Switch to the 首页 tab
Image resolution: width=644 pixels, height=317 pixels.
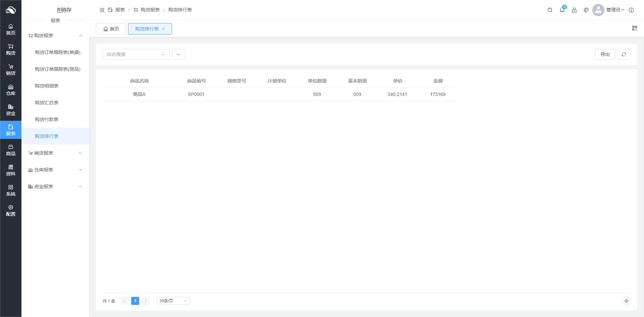pos(111,29)
